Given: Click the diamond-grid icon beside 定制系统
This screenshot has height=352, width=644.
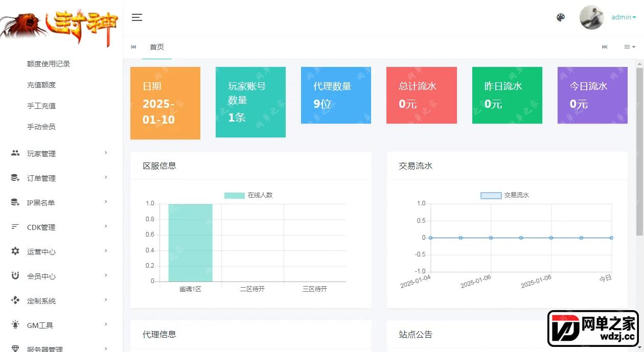Looking at the screenshot, I should tap(15, 300).
